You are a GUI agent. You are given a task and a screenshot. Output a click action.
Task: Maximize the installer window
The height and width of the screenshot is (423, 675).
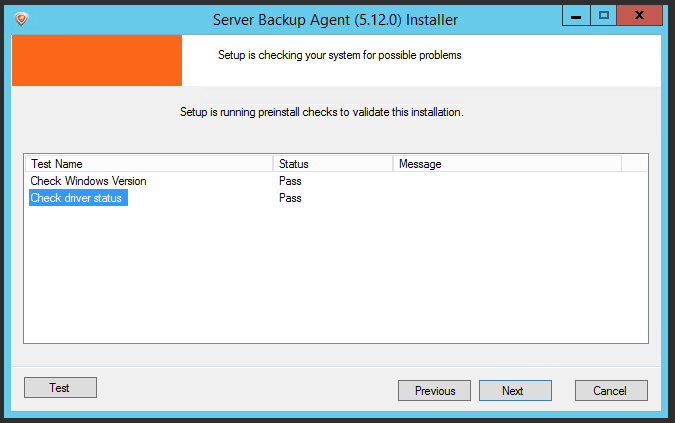(604, 16)
